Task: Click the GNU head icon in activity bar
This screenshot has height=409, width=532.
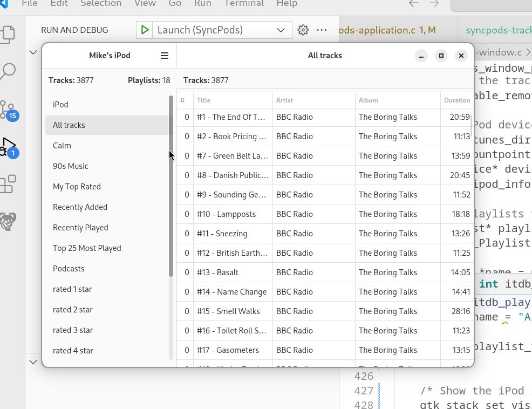Action: tap(8, 222)
